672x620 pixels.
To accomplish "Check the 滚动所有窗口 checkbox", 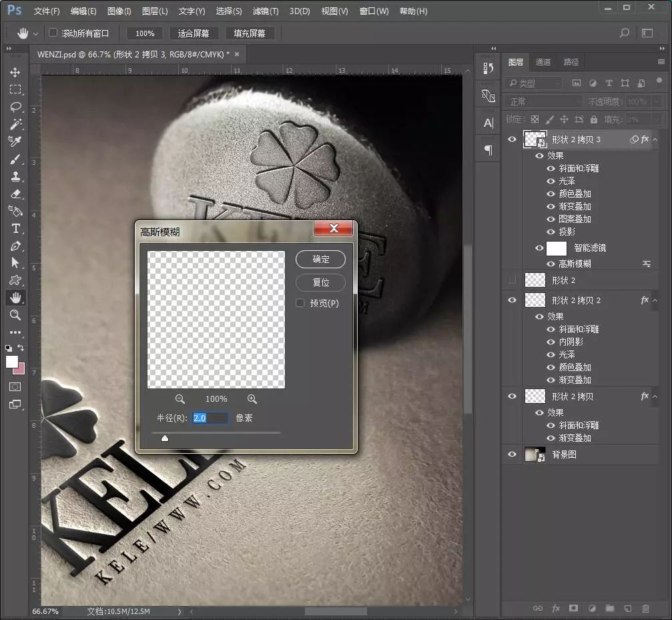I will click(53, 33).
